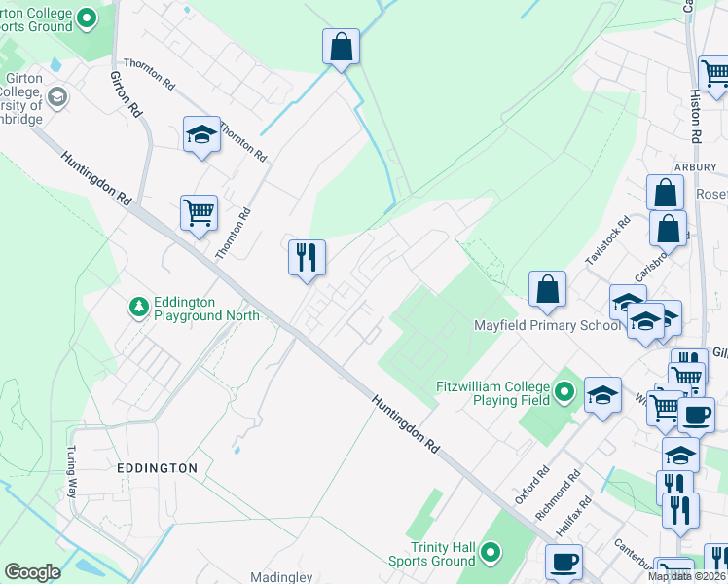The height and width of the screenshot is (584, 728).
Task: Click the school marker above the two restaurant markers
Action: 680,455
